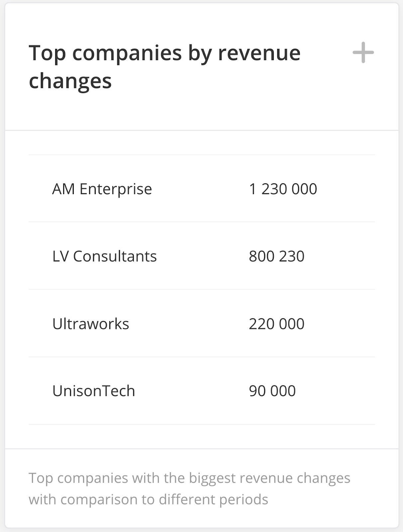Select the 90 000 revenue value
This screenshot has height=532, width=403.
[272, 391]
